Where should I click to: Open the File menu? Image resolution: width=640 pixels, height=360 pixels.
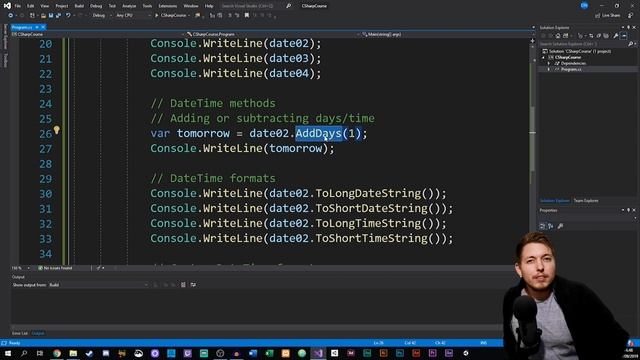(18, 6)
